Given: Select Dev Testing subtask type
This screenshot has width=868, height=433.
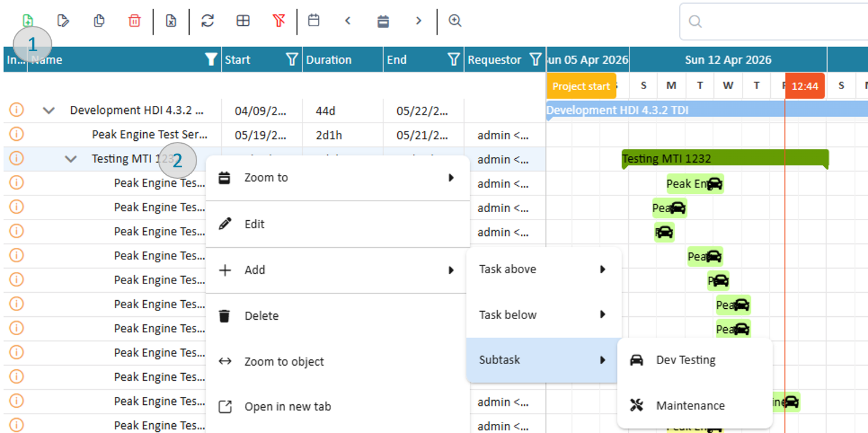Looking at the screenshot, I should (695, 361).
